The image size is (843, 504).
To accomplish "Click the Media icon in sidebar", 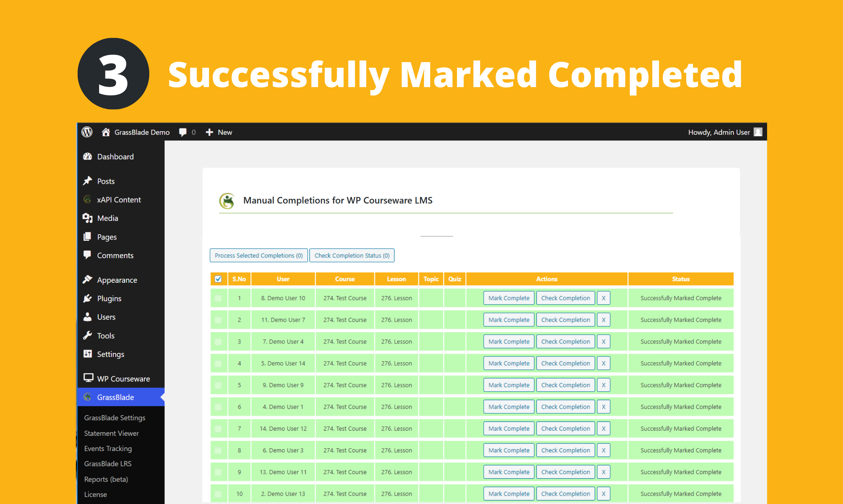I will [x=87, y=218].
